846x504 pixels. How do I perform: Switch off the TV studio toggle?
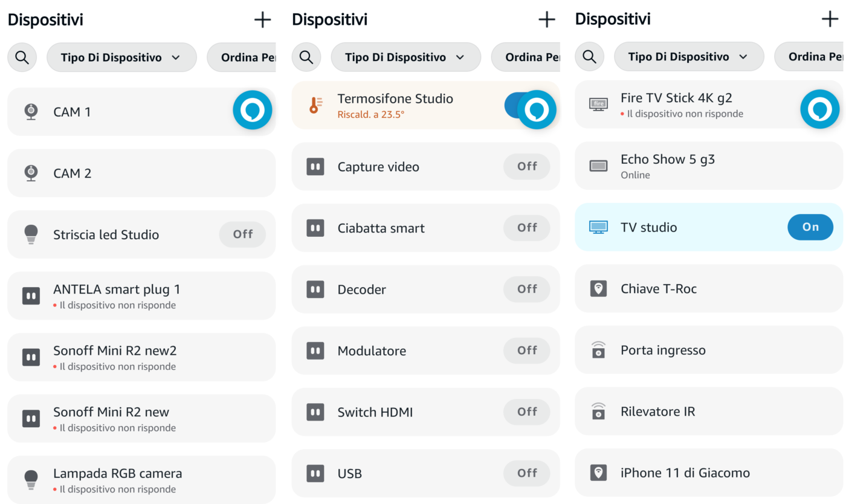(810, 227)
